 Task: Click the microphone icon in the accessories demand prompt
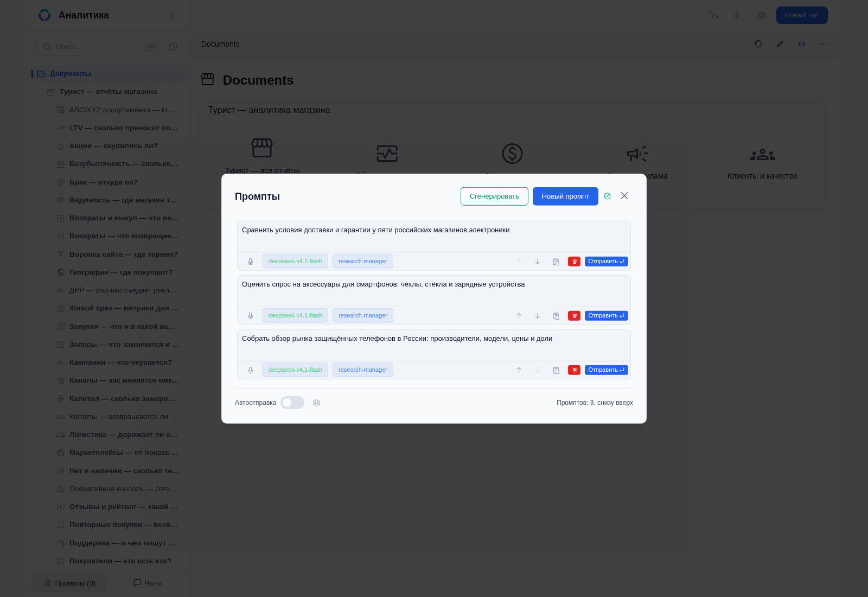tap(250, 316)
